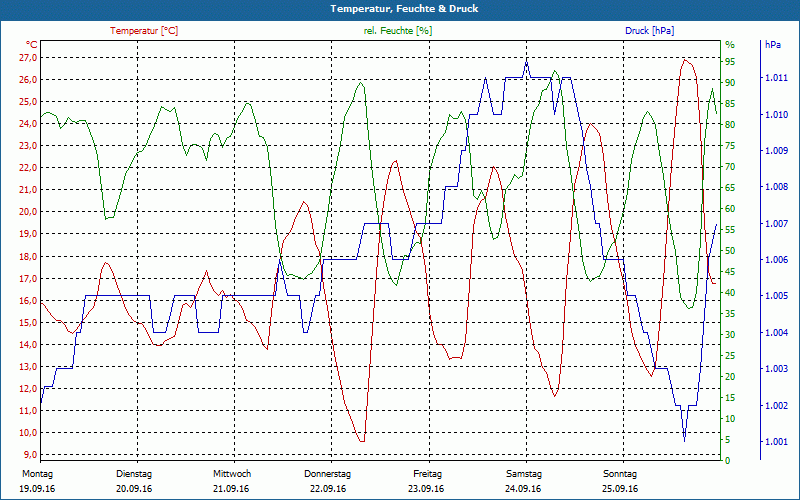Click the 60 humidity axis value
Viewport: 800px width, 500px height.
coord(730,208)
